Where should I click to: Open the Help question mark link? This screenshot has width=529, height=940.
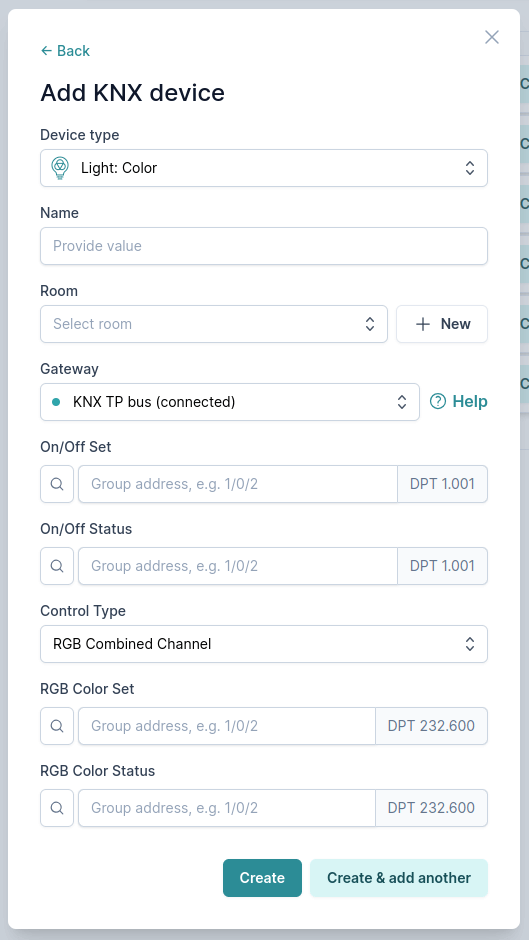tap(459, 402)
